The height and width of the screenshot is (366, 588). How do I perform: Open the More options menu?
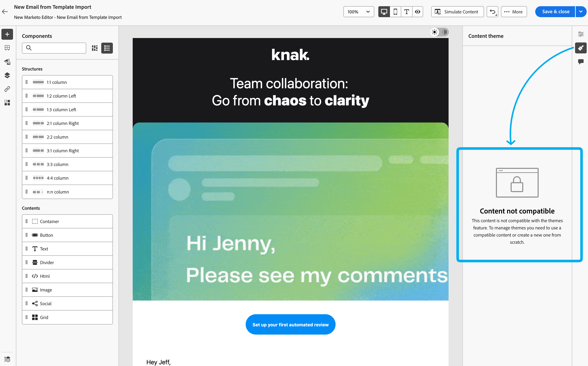click(514, 12)
